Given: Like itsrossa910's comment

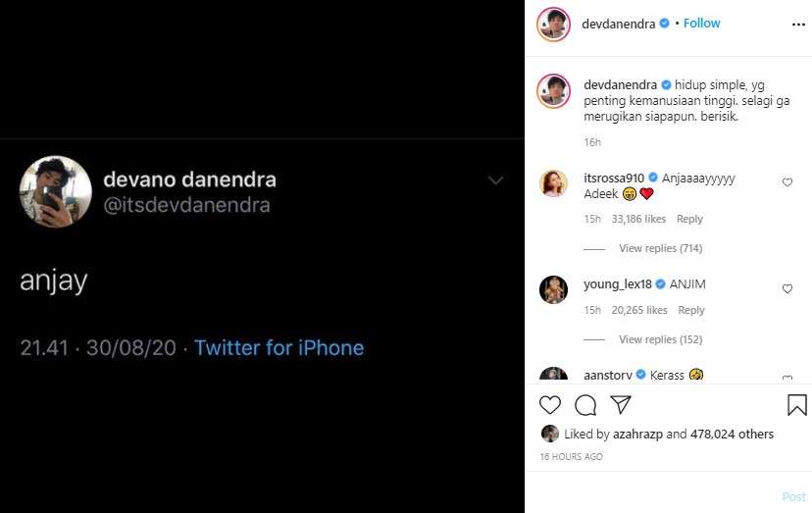Looking at the screenshot, I should click(787, 182).
